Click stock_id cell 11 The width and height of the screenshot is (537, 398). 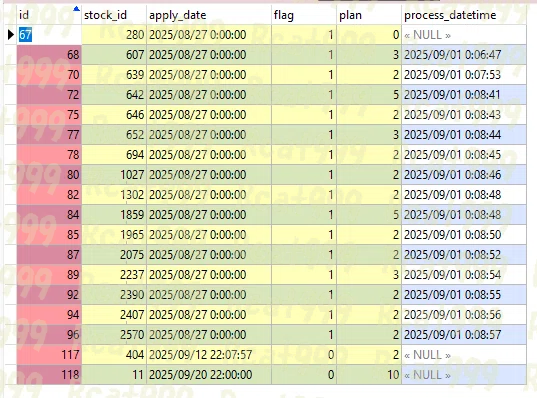pos(114,374)
